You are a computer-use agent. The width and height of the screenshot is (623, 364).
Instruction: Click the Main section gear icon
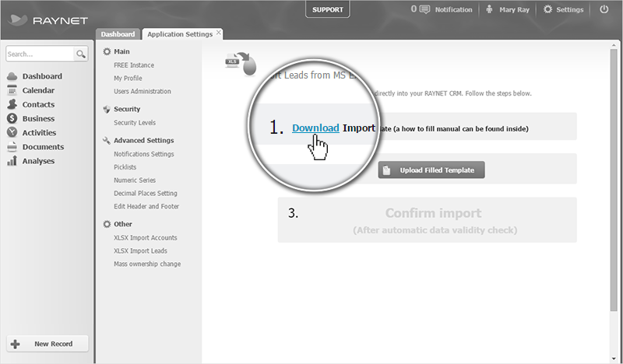107,51
